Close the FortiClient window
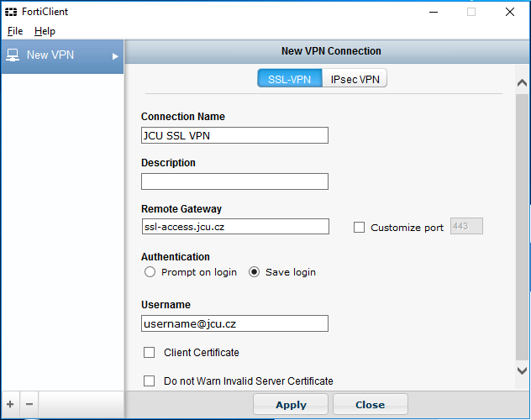 coord(510,12)
